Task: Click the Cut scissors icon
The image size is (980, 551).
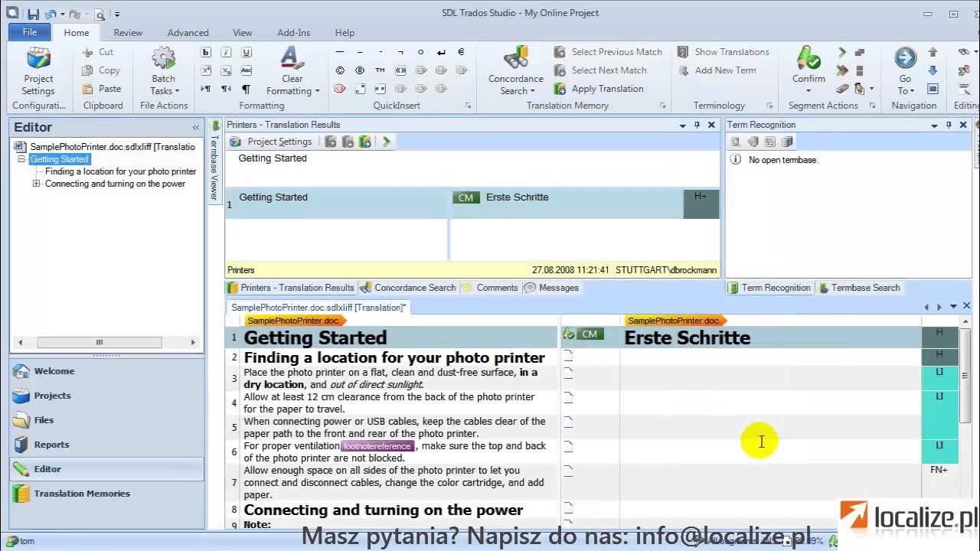Action: click(x=88, y=52)
